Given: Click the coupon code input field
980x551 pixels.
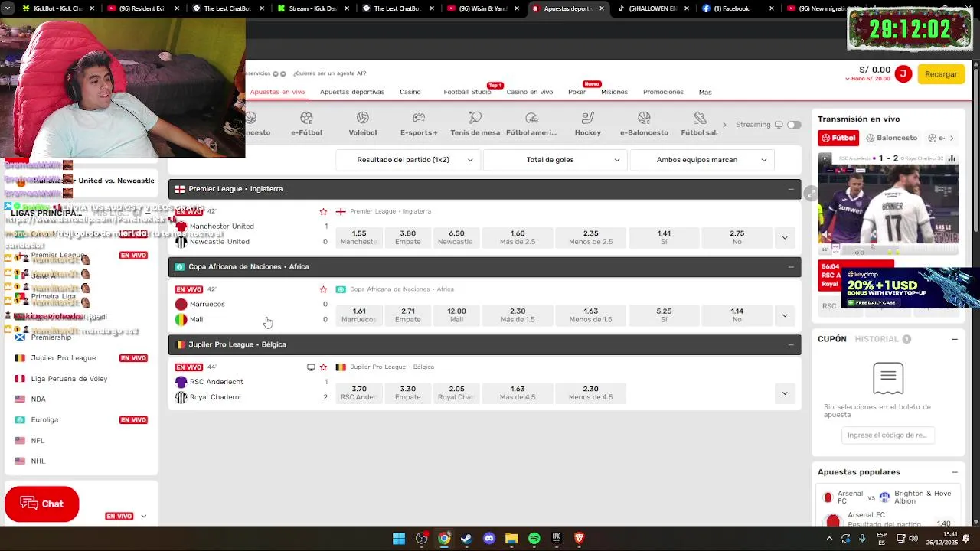Looking at the screenshot, I should [887, 435].
